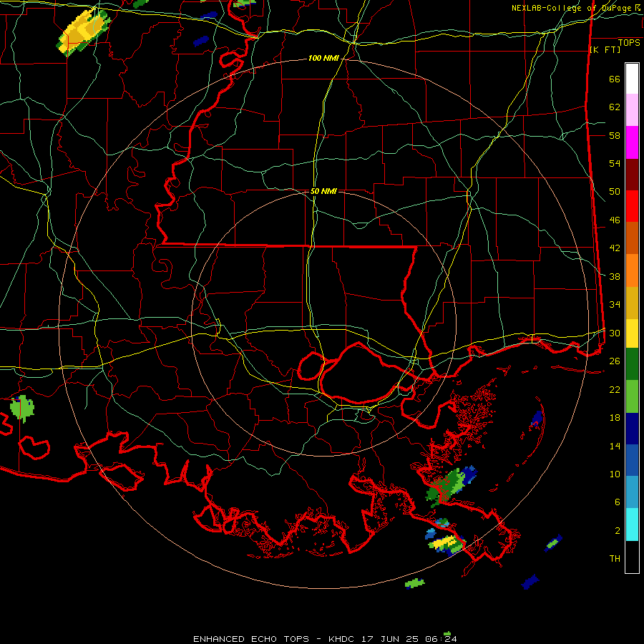Click the "KHDC" radar site identifier
Screen dimensions: 644x644
click(x=343, y=639)
